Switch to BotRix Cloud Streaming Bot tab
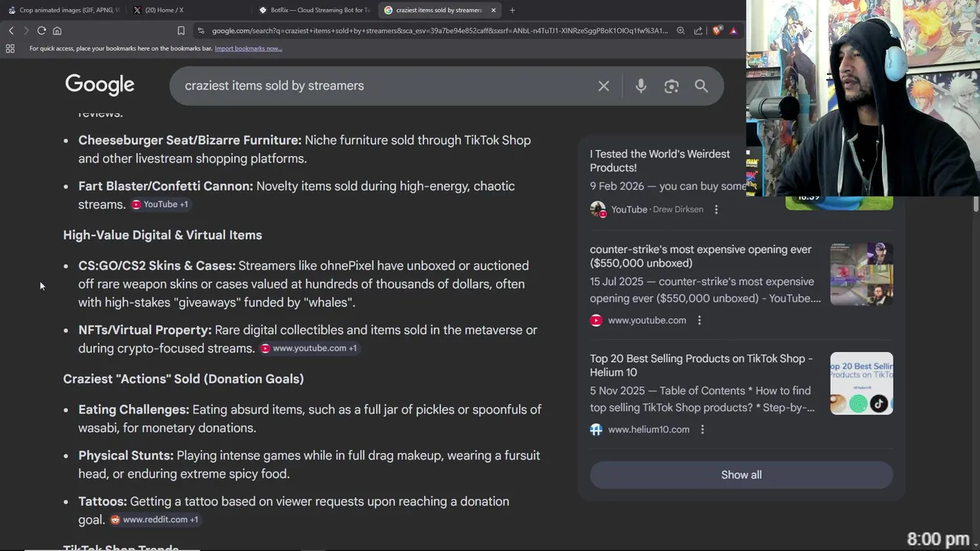This screenshot has width=980, height=551. point(314,10)
